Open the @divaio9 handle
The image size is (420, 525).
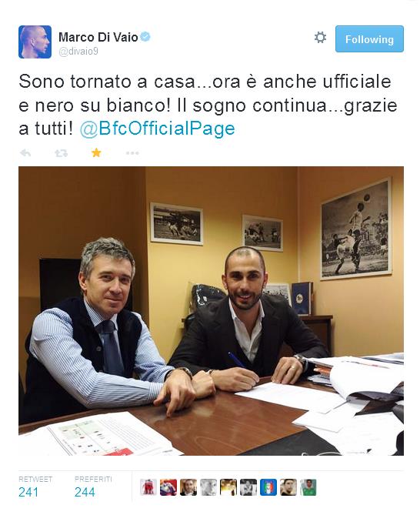(78, 52)
